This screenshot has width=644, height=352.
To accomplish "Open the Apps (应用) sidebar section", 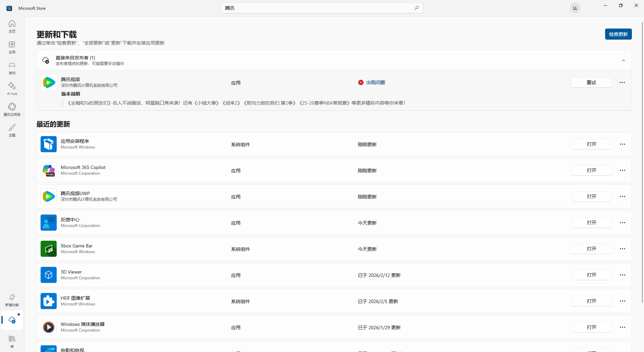I will pyautogui.click(x=12, y=47).
